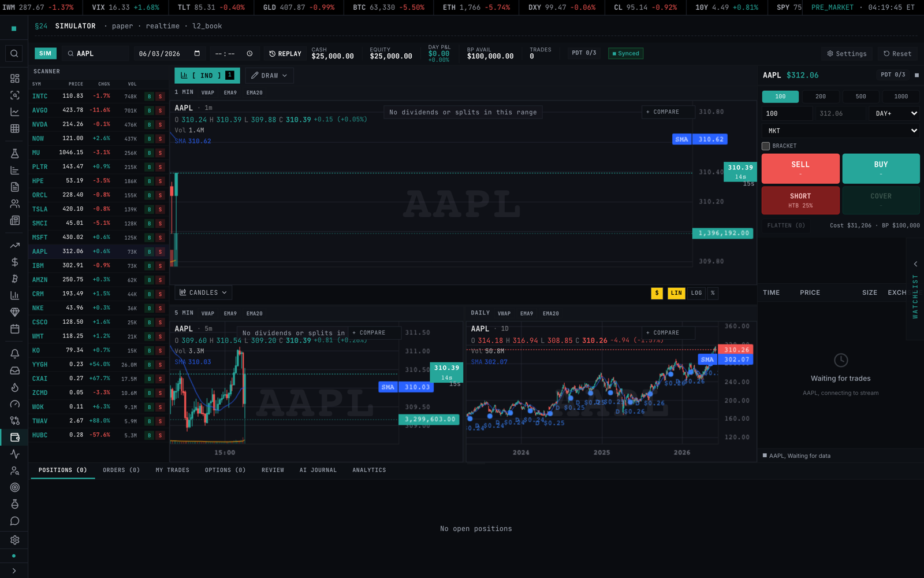
Task: Open the search icon in the left sidebar
Action: pyautogui.click(x=14, y=54)
